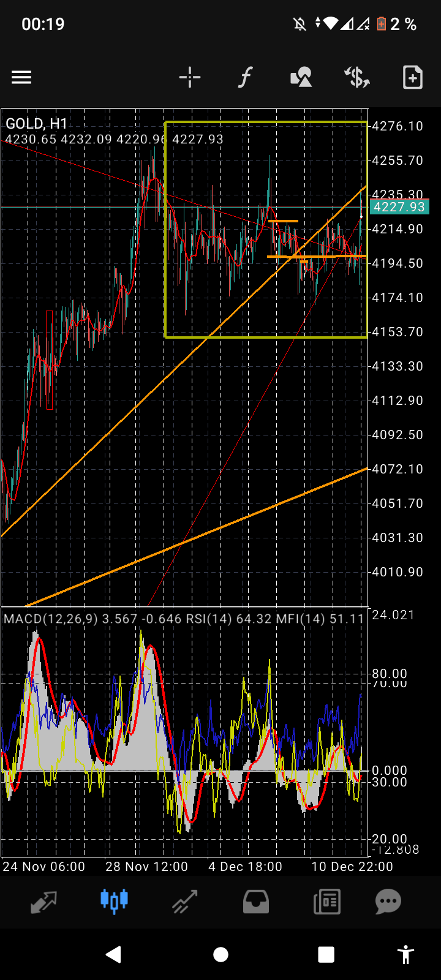
Task: Tap the time label 10 Dec 22:00
Action: (352, 867)
